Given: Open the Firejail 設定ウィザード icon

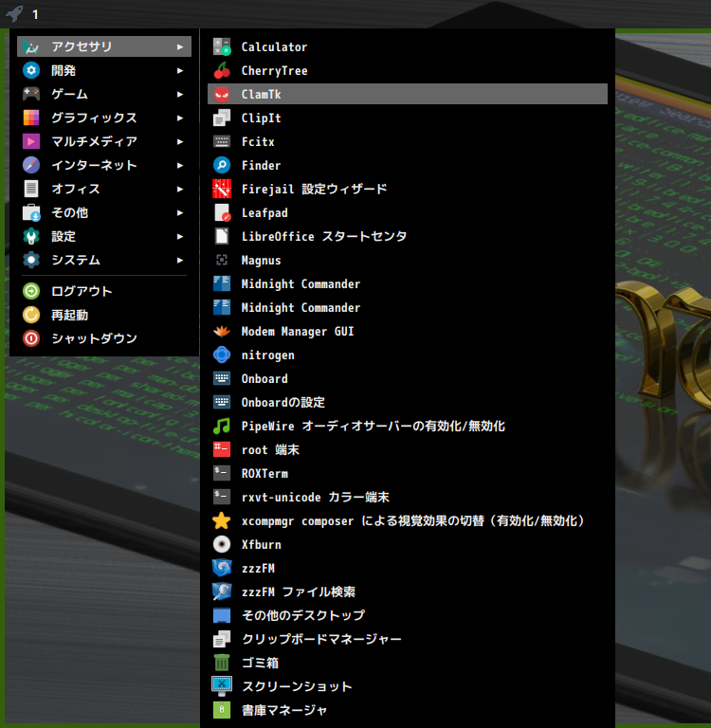Looking at the screenshot, I should click(222, 189).
